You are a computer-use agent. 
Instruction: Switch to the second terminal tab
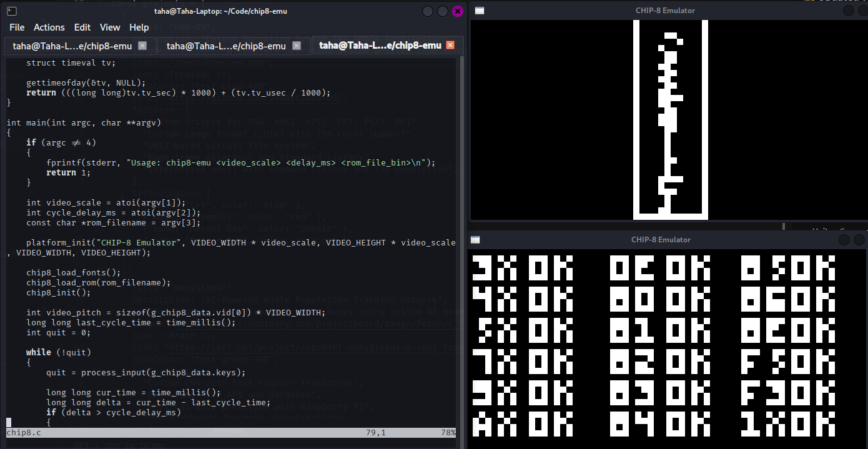pos(233,46)
